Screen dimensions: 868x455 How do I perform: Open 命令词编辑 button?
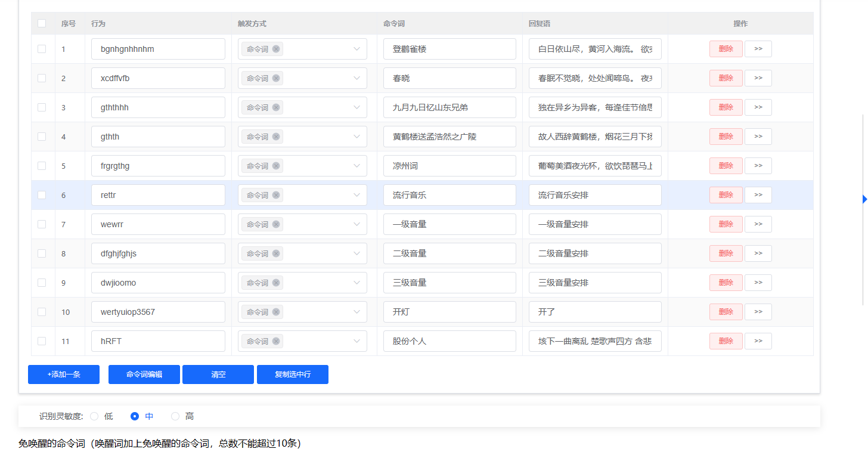144,374
